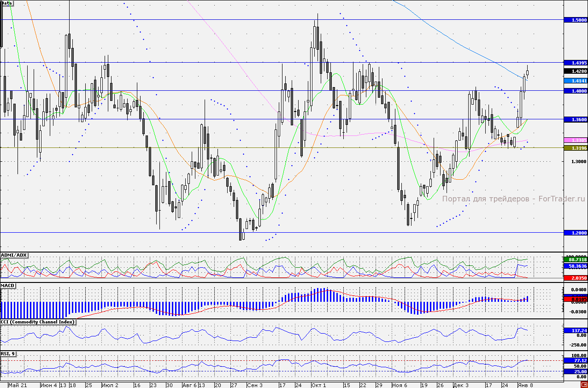Select the green 88.7318 ADX value tag
Viewport: 588px width, 388px height.
point(576,260)
